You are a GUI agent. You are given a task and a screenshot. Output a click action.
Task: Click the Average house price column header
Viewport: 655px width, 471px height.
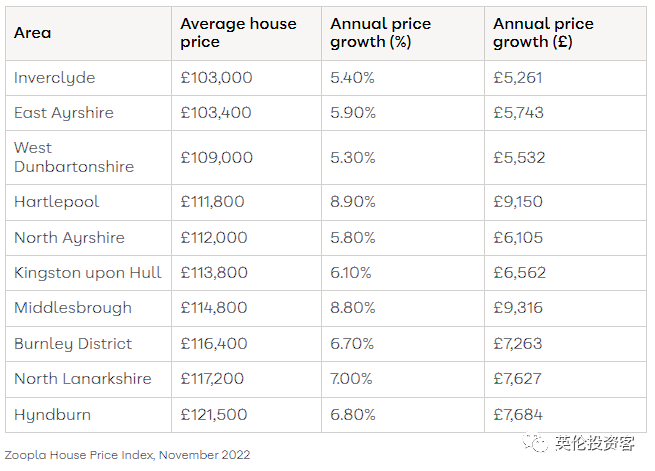[x=239, y=33]
